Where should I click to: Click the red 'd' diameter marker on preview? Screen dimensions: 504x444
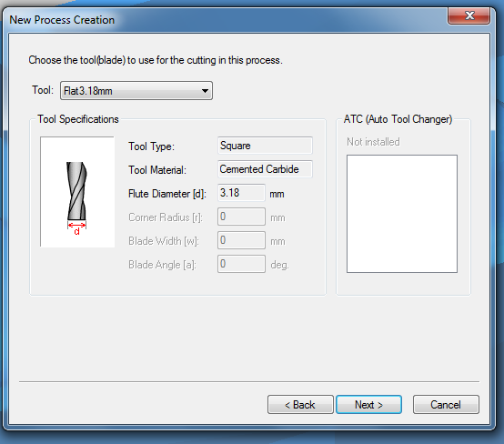(76, 231)
